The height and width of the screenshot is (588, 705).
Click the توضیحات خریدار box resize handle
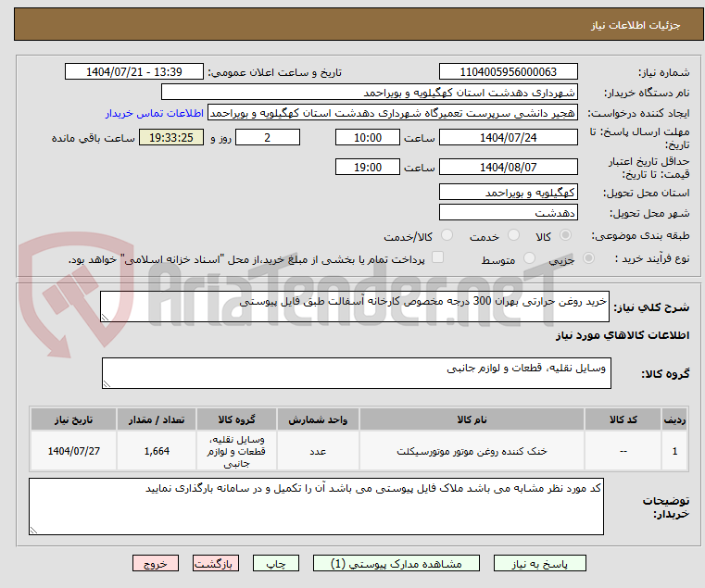tap(33, 531)
